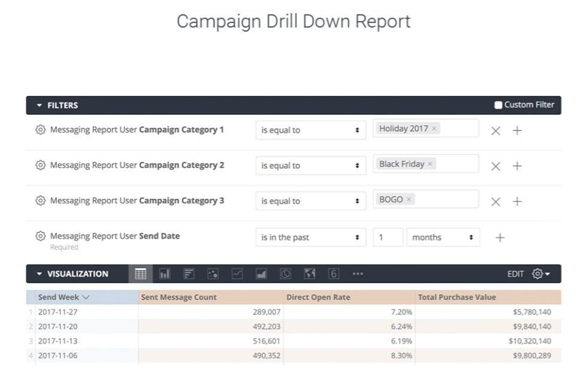This screenshot has height=379, width=588.
Task: Select the scatterplot visualization icon
Action: [x=212, y=274]
